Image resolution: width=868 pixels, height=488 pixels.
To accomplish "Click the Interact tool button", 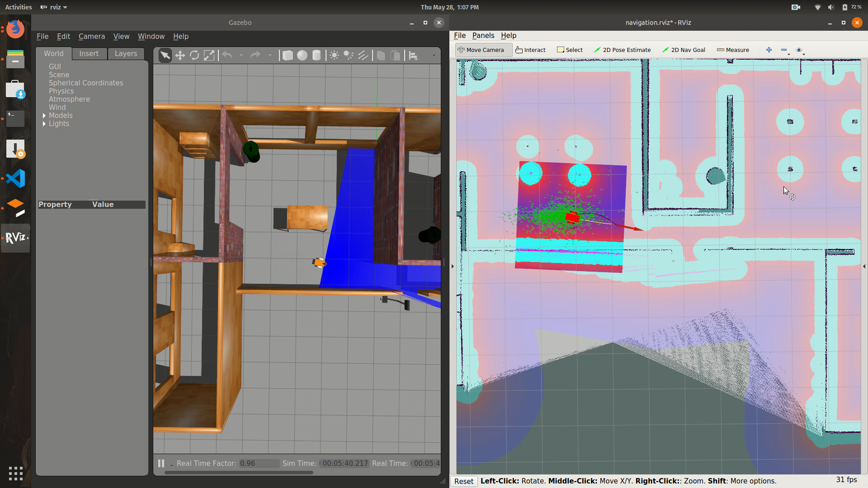I will (530, 50).
